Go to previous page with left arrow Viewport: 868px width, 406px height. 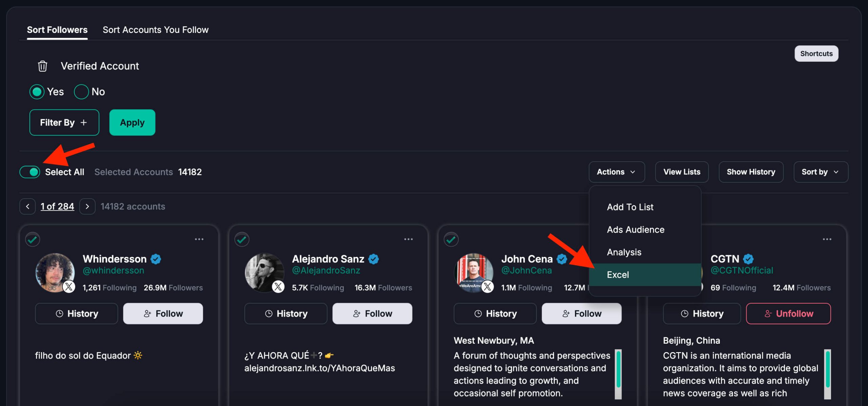[x=27, y=206]
